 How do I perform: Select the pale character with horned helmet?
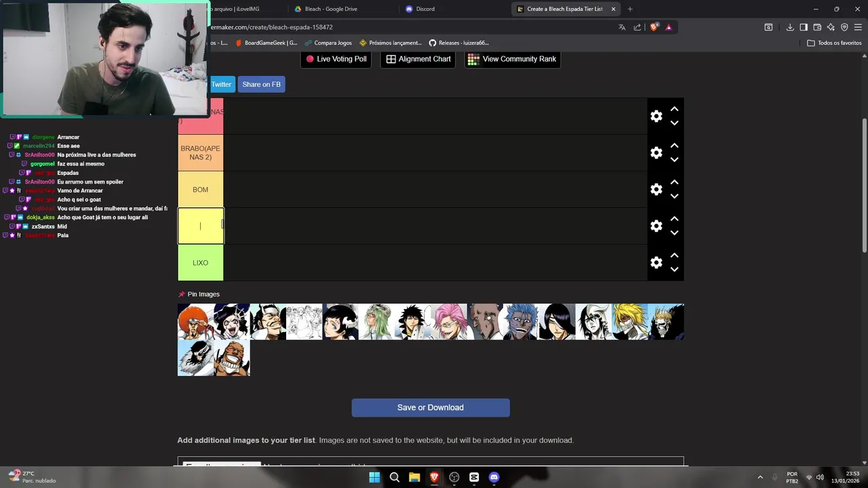tap(593, 322)
